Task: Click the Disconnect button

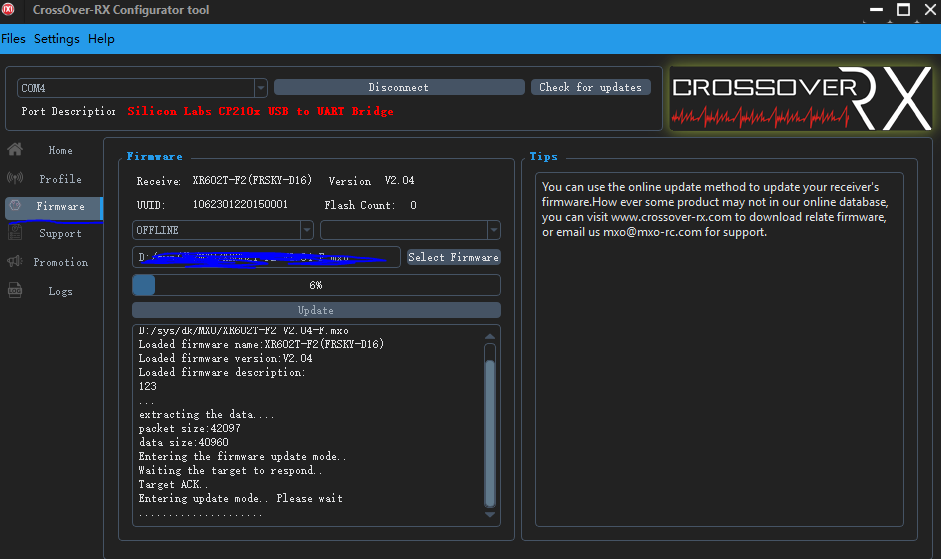Action: [399, 87]
